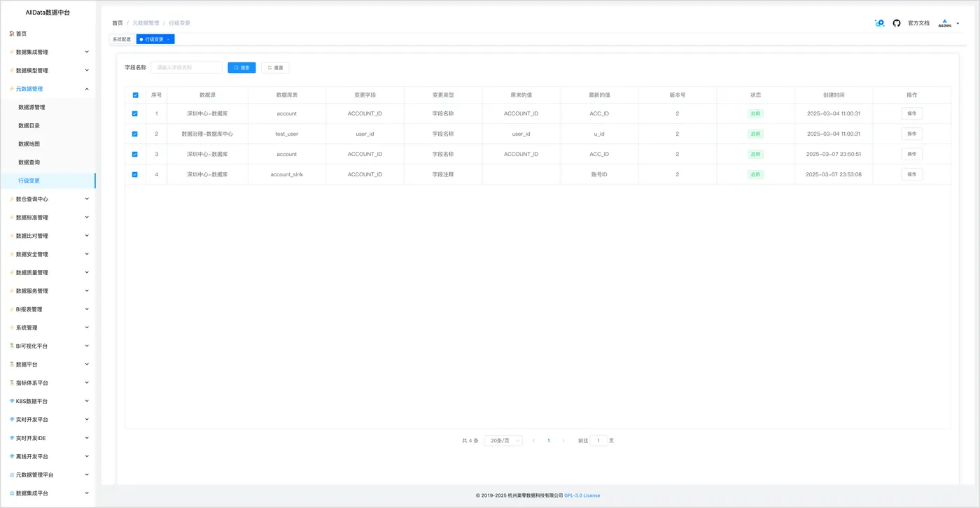980x508 pixels.
Task: Uncheck the checkbox for the account_sink row
Action: (x=135, y=174)
